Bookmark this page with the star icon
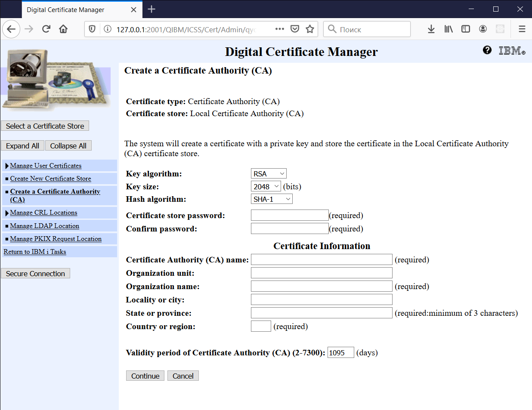 pyautogui.click(x=310, y=29)
